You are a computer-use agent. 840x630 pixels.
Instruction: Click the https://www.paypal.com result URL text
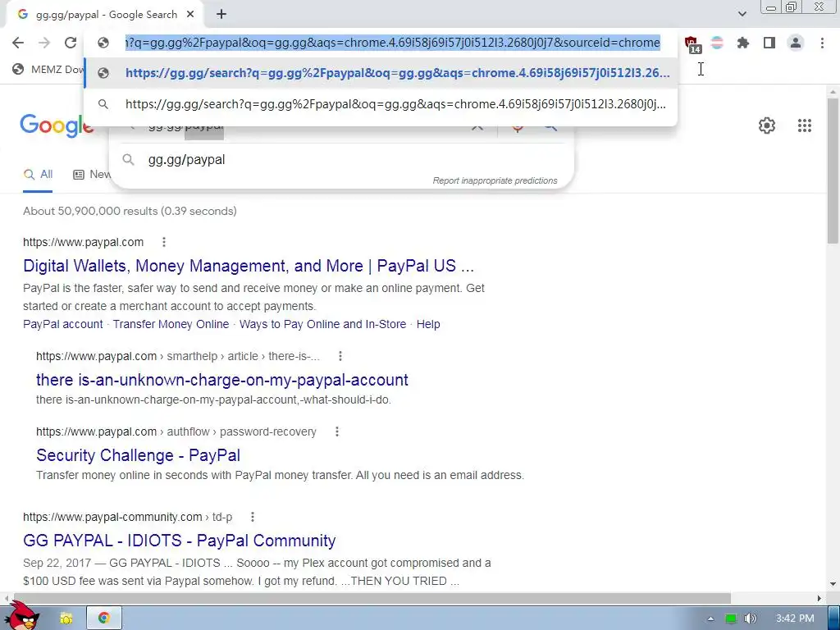point(83,242)
